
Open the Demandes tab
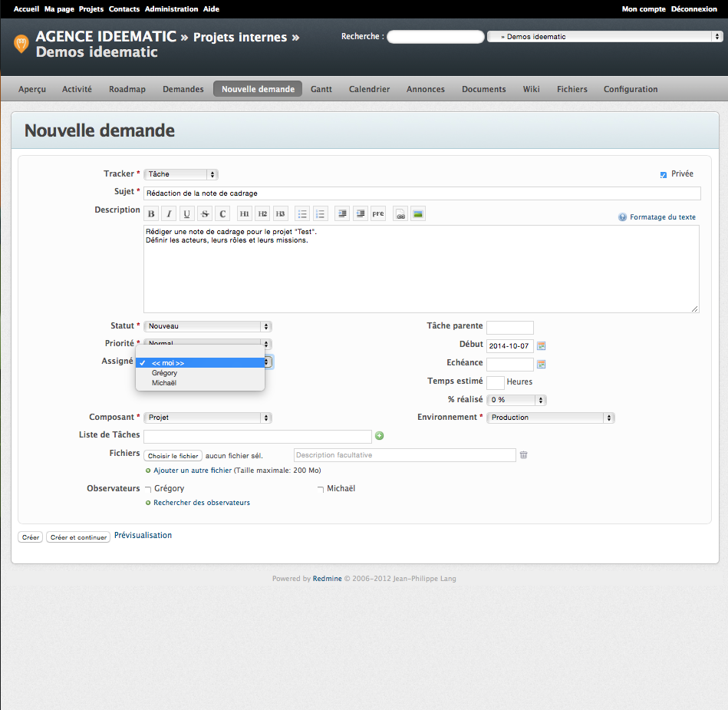pos(183,89)
